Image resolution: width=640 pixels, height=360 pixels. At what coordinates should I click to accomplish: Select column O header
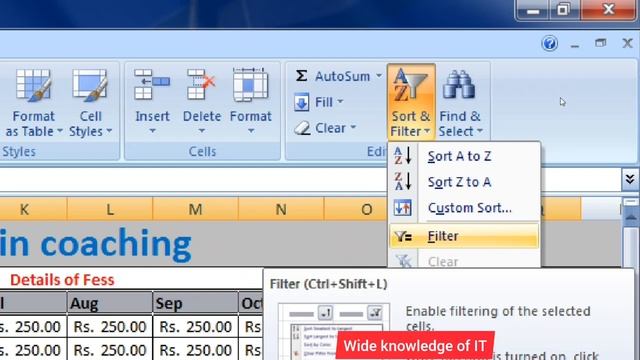coord(356,209)
